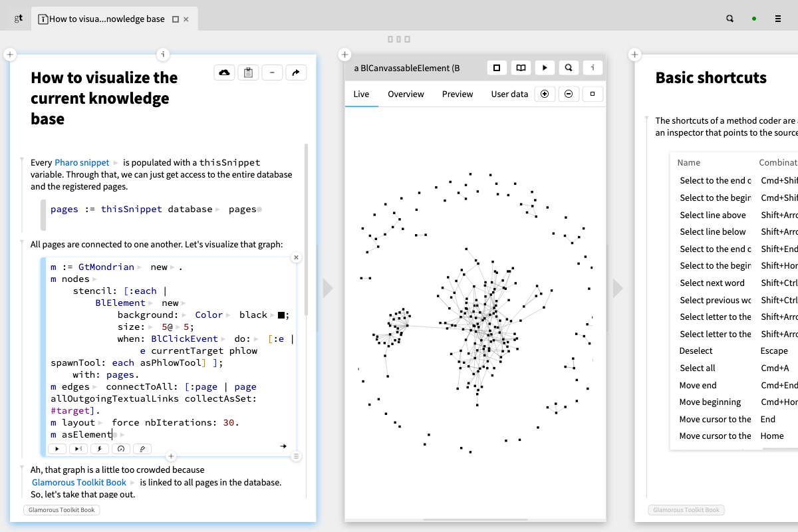Viewport: 798px width, 532px height.
Task: Add a pane before the BlCanvassableElement inspector
Action: coord(344,54)
